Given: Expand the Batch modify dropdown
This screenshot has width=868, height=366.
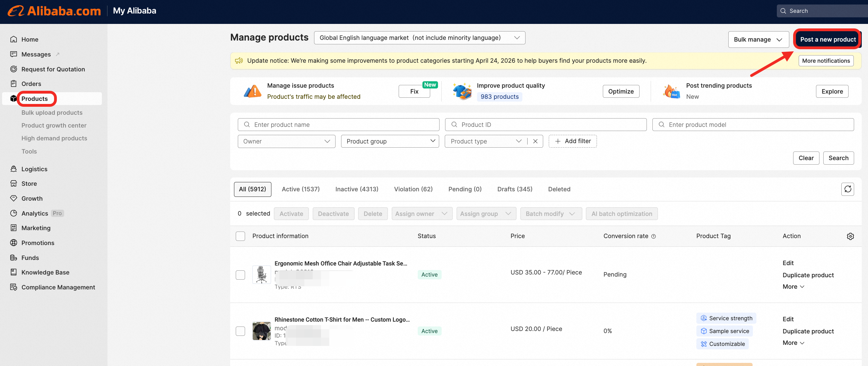Looking at the screenshot, I should 551,214.
